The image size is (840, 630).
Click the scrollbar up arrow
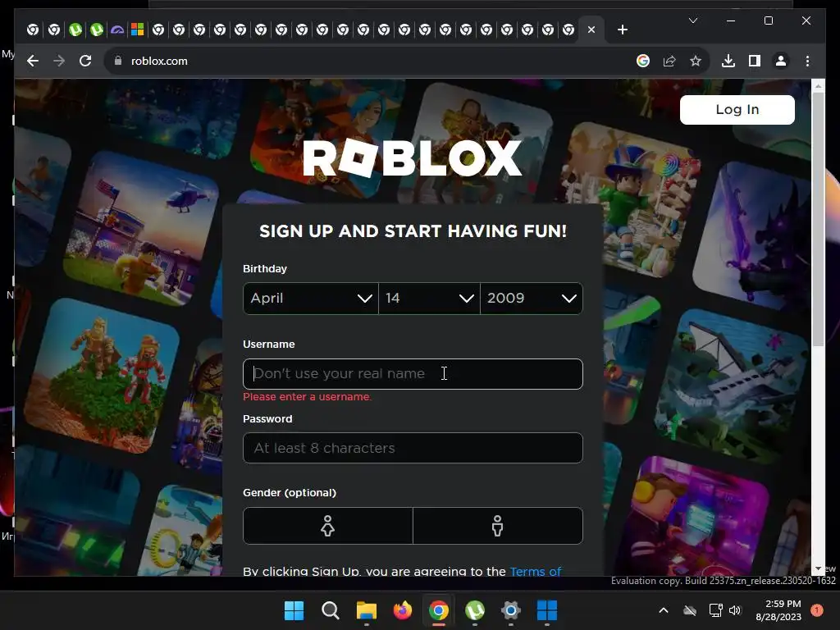point(818,85)
